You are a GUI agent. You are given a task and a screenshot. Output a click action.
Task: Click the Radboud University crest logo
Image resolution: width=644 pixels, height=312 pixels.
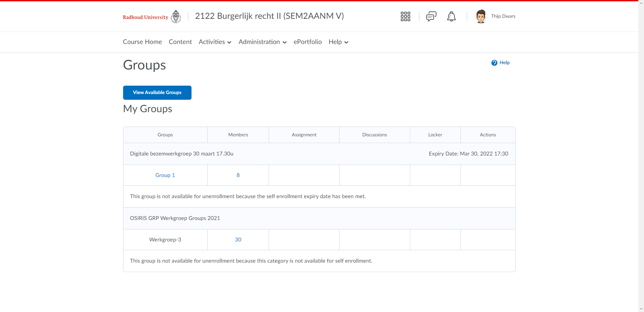pyautogui.click(x=176, y=16)
